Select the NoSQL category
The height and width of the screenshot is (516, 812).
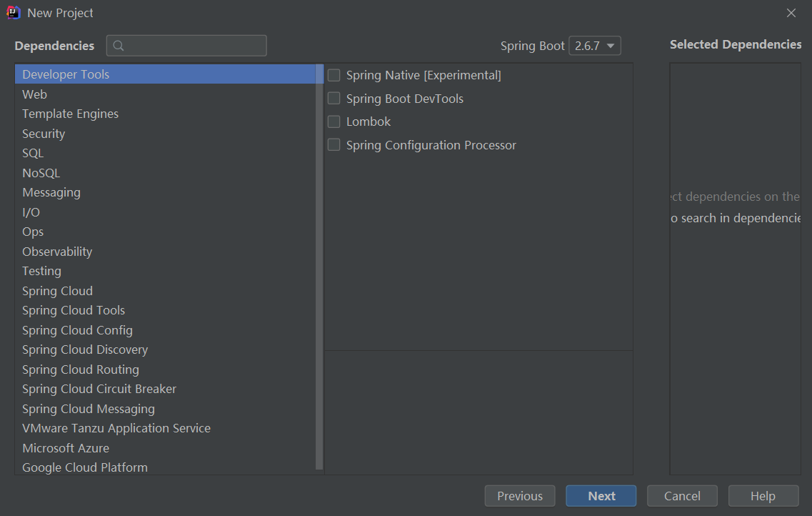pyautogui.click(x=41, y=173)
